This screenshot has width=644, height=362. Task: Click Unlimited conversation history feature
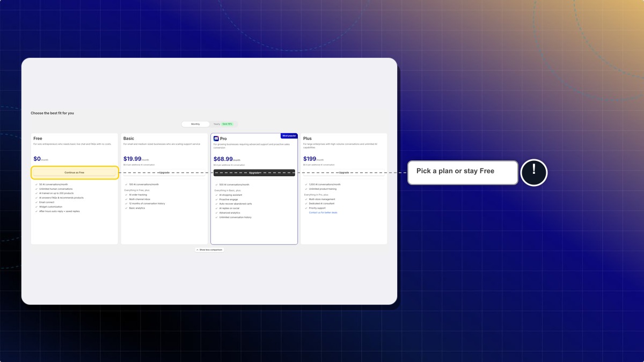point(236,217)
